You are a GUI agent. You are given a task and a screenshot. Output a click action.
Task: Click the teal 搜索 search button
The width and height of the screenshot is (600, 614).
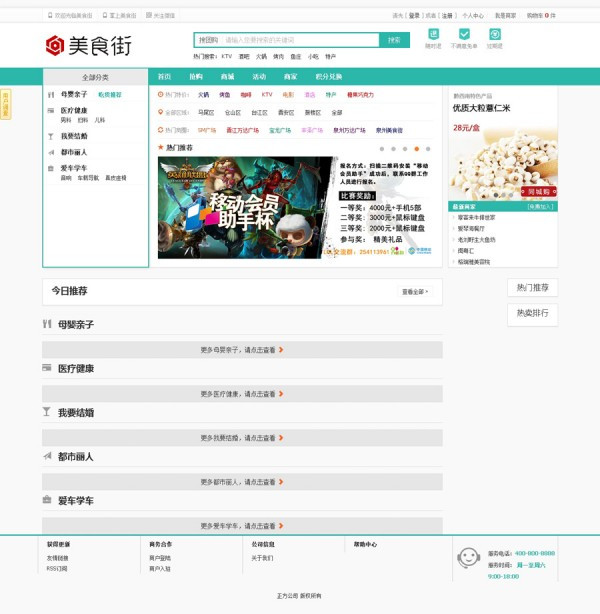[x=394, y=40]
